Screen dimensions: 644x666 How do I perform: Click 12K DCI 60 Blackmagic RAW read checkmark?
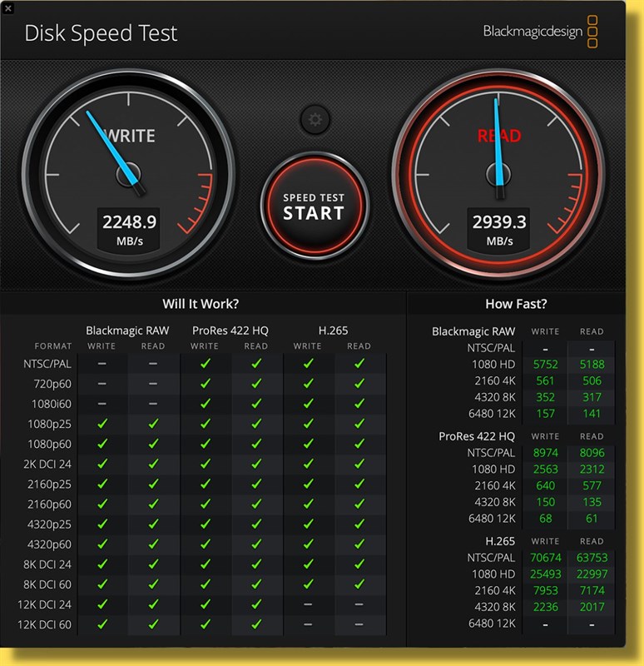153,624
